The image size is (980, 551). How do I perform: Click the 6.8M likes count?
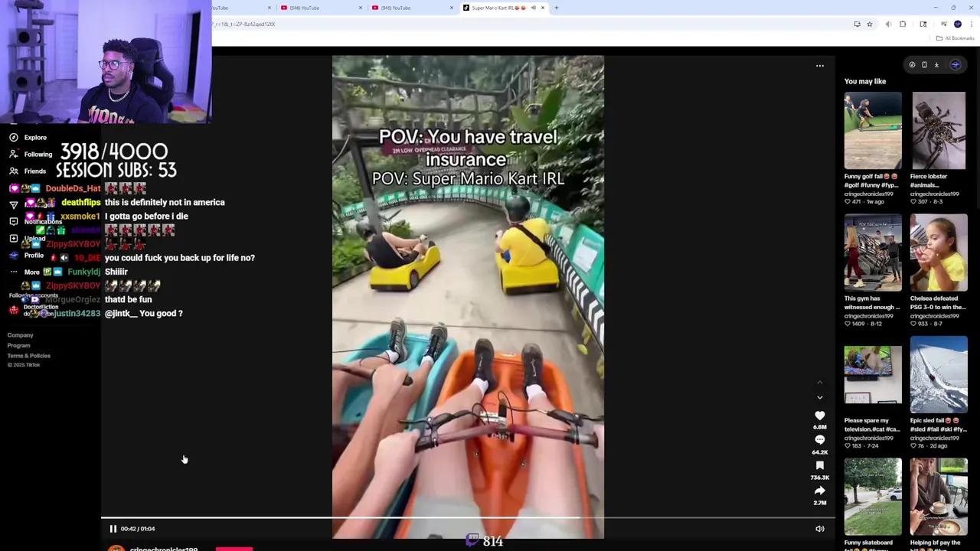819,427
